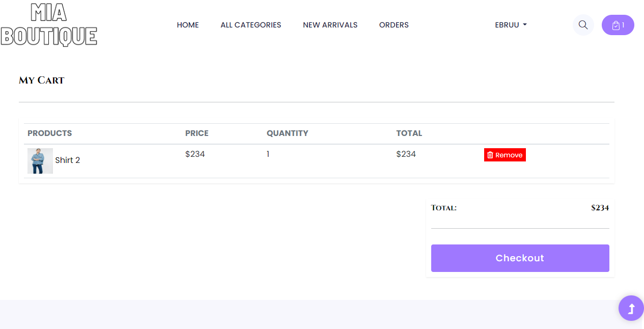Navigate to the Home menu item

(x=188, y=24)
